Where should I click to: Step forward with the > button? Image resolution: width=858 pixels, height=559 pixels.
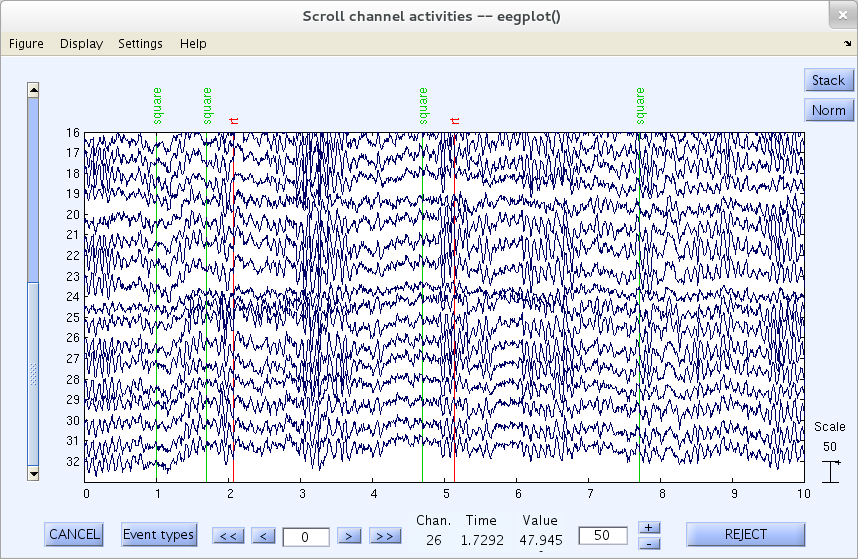coord(348,536)
